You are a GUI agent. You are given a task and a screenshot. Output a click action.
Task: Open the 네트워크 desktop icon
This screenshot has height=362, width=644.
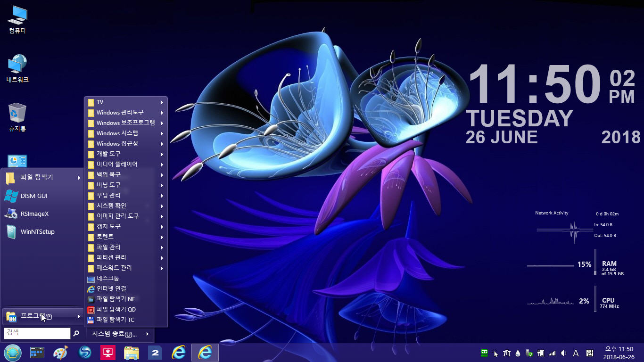[x=17, y=69]
